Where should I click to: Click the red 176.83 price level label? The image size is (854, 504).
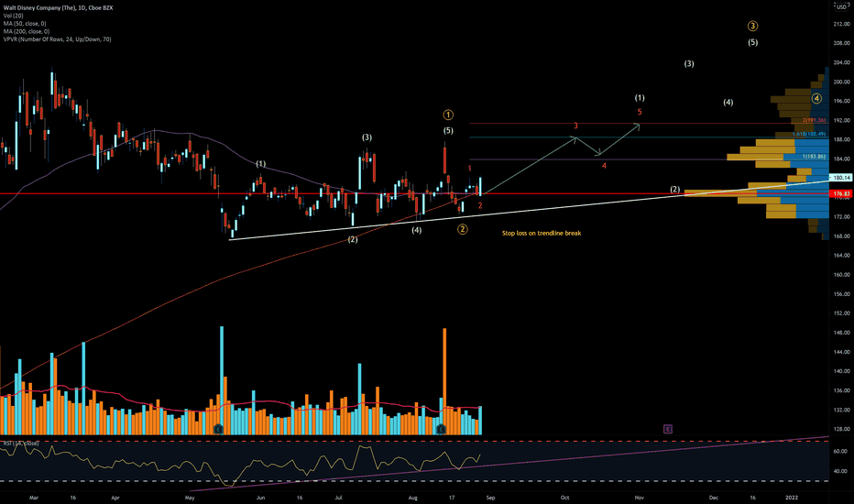click(x=841, y=194)
